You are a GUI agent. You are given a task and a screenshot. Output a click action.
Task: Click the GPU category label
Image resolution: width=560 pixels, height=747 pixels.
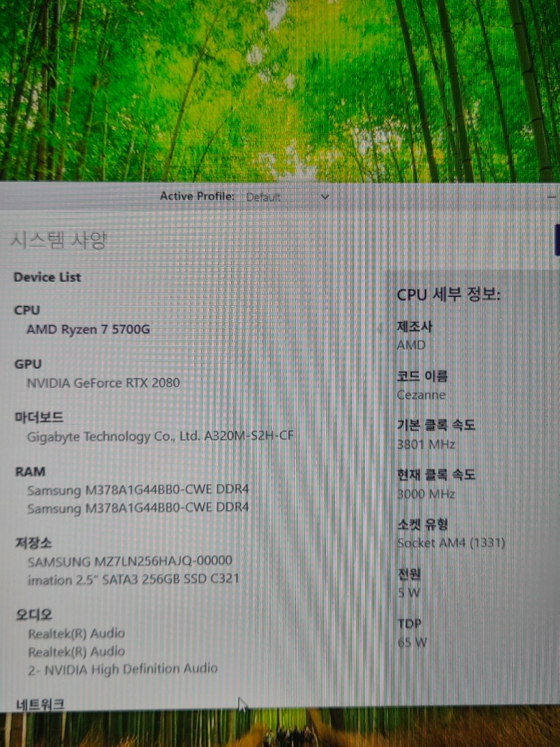tap(28, 364)
